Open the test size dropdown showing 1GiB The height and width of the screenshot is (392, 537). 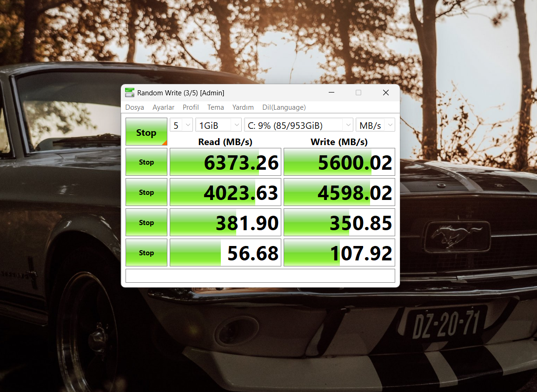click(218, 125)
